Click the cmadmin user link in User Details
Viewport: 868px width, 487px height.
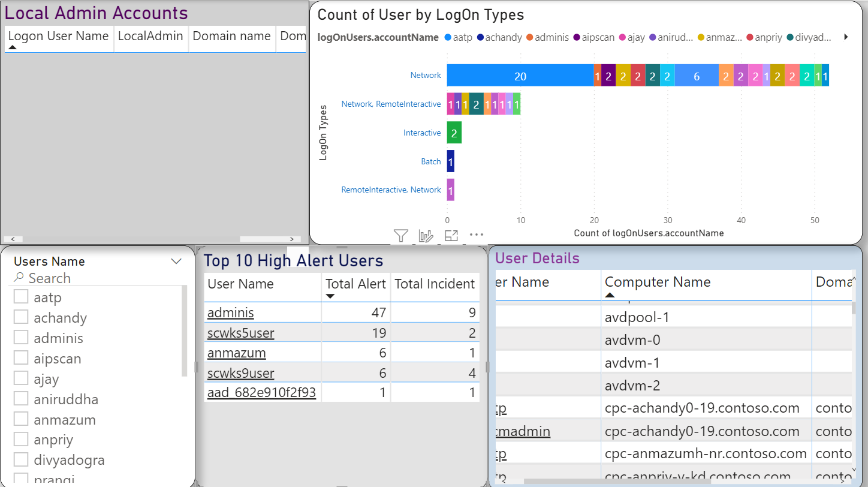523,431
